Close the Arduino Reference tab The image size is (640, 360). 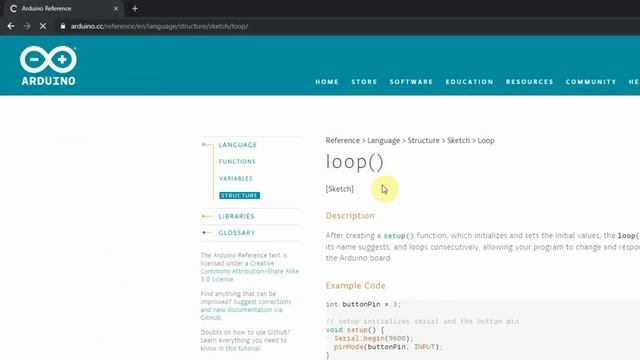point(116,9)
